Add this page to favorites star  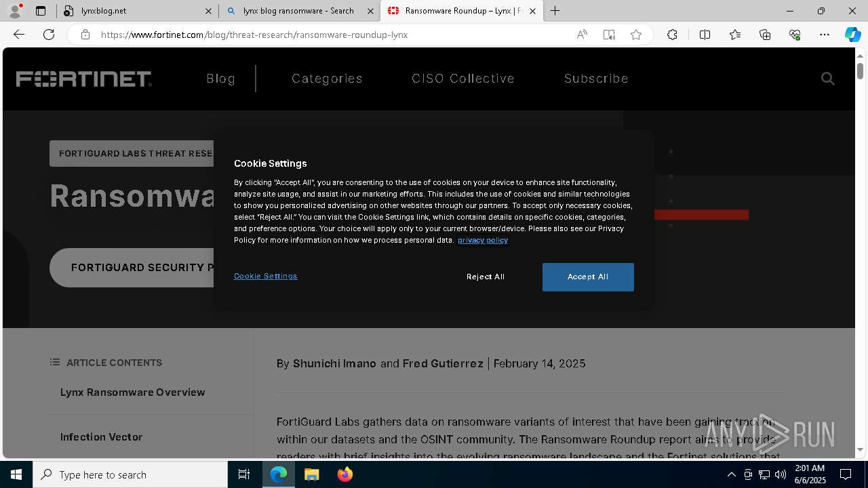tap(636, 35)
